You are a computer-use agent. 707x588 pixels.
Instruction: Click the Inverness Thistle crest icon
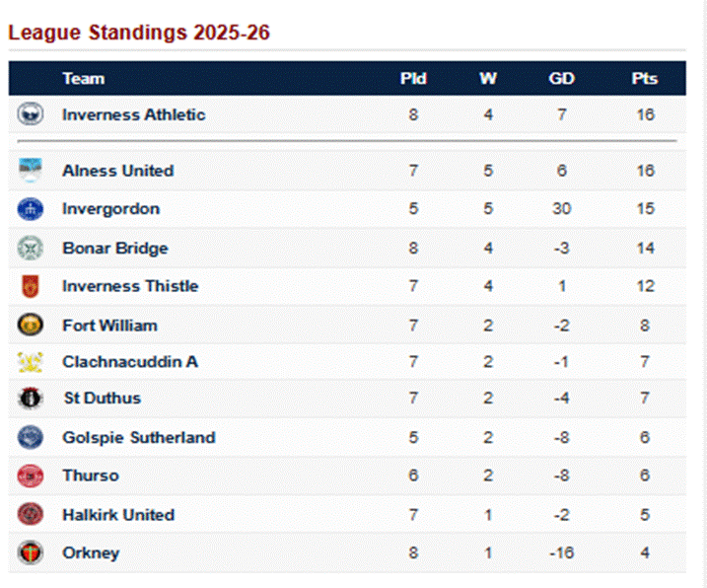click(31, 286)
